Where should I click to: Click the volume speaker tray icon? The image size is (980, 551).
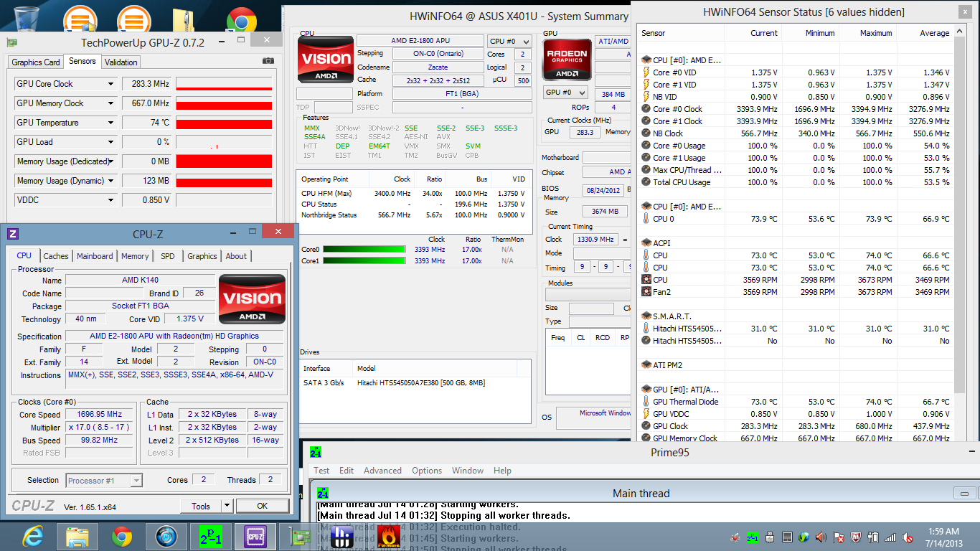821,537
